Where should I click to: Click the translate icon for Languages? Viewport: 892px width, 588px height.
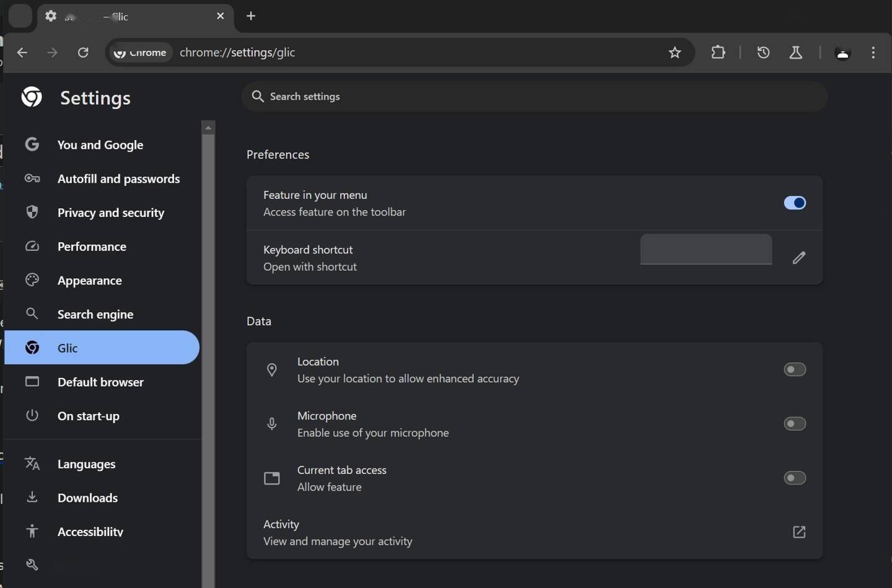pos(32,463)
